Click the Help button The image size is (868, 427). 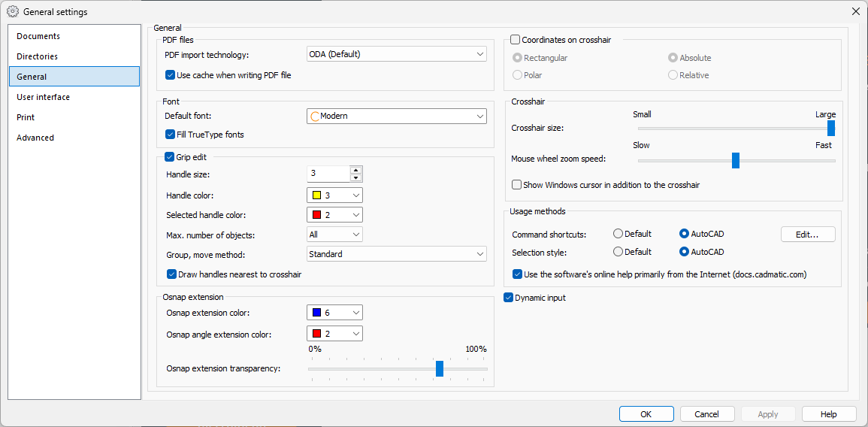tap(829, 414)
